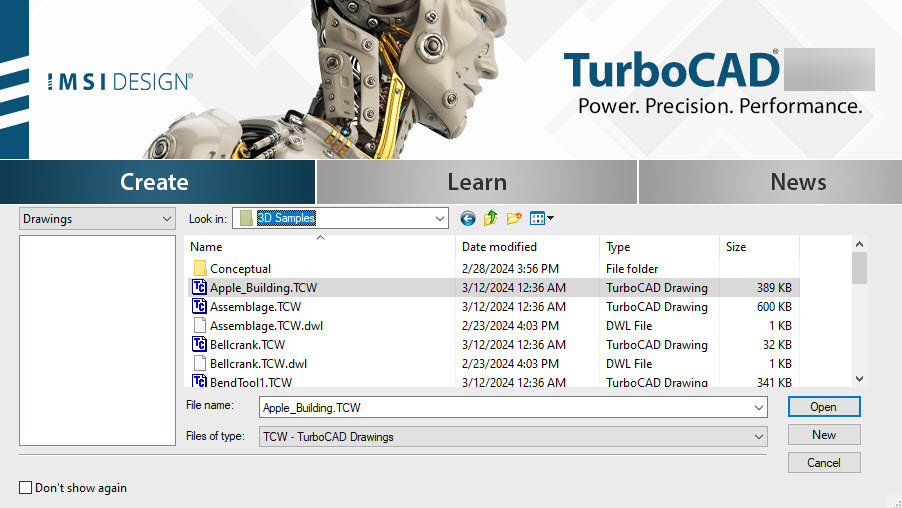Enable the Don't show again checkbox
Screen dimensions: 902x508
click(x=25, y=488)
